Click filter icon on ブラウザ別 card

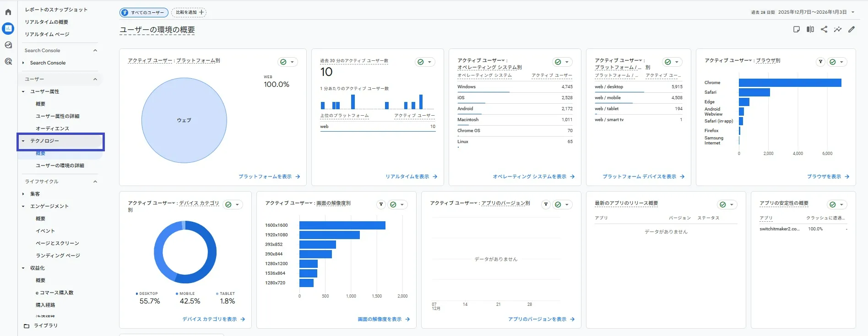pyautogui.click(x=820, y=62)
